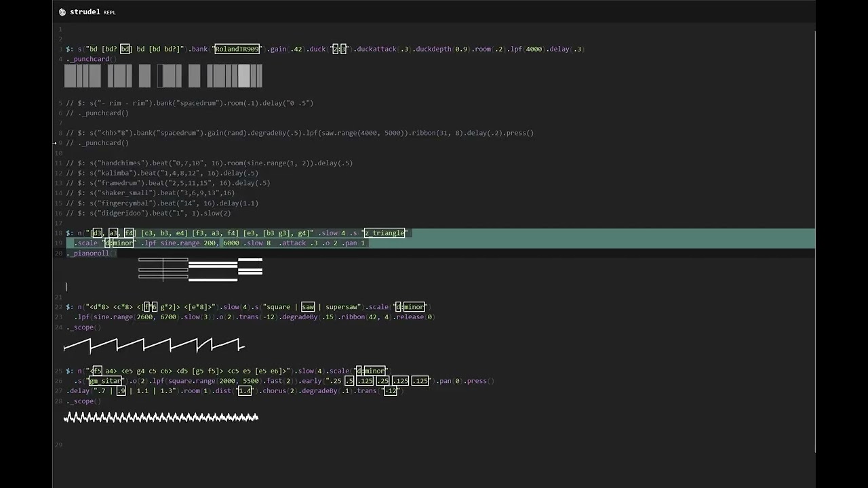Click the "shaker_small" sample name

tap(125, 193)
